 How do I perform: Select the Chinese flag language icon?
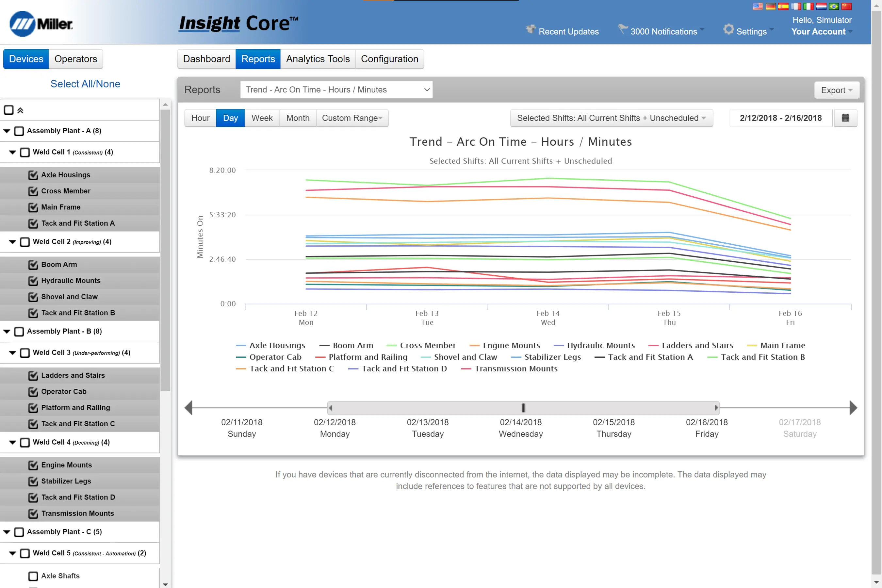[x=846, y=7]
